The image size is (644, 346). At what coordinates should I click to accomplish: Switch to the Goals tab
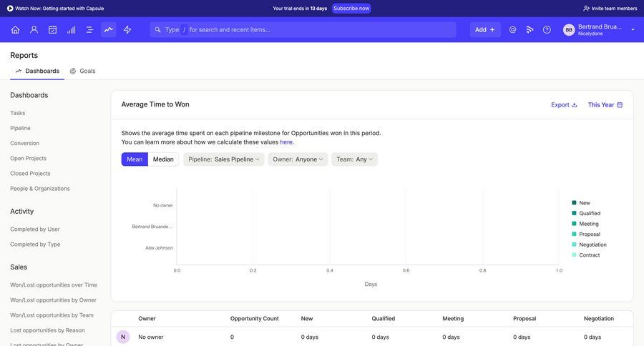click(x=83, y=71)
